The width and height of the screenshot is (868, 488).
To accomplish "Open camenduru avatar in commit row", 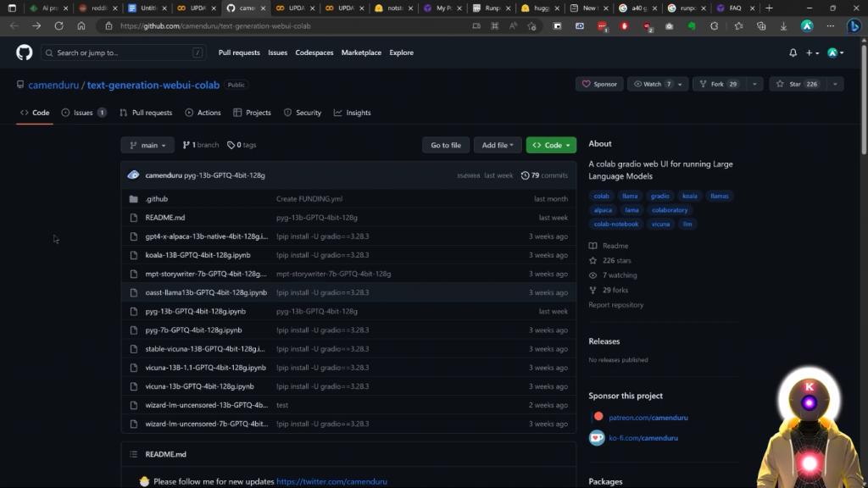I will 133,175.
